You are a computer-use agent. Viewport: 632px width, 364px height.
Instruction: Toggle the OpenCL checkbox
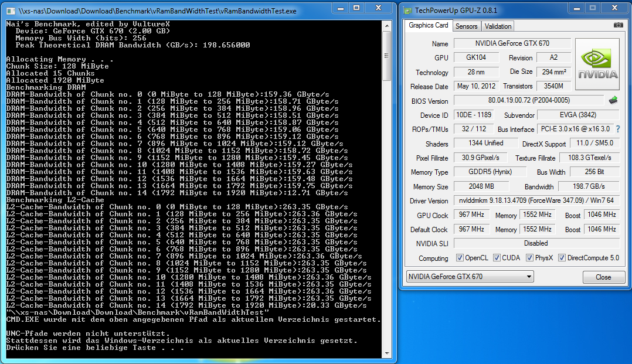pos(460,257)
